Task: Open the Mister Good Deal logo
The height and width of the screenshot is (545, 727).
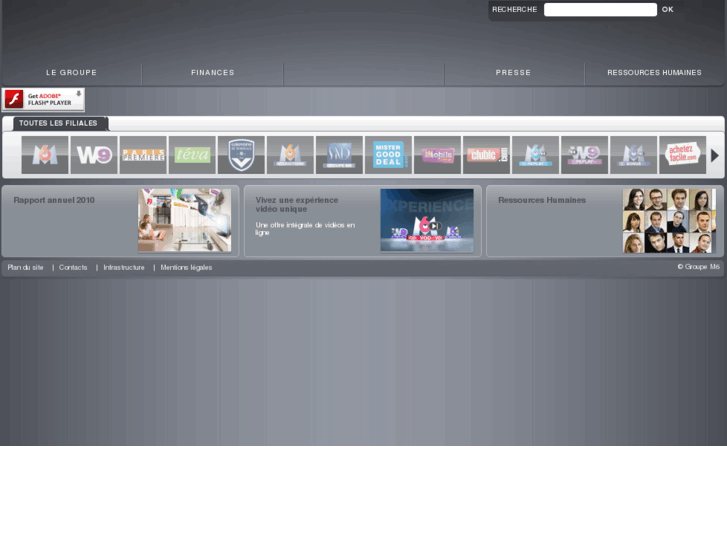Action: [389, 155]
